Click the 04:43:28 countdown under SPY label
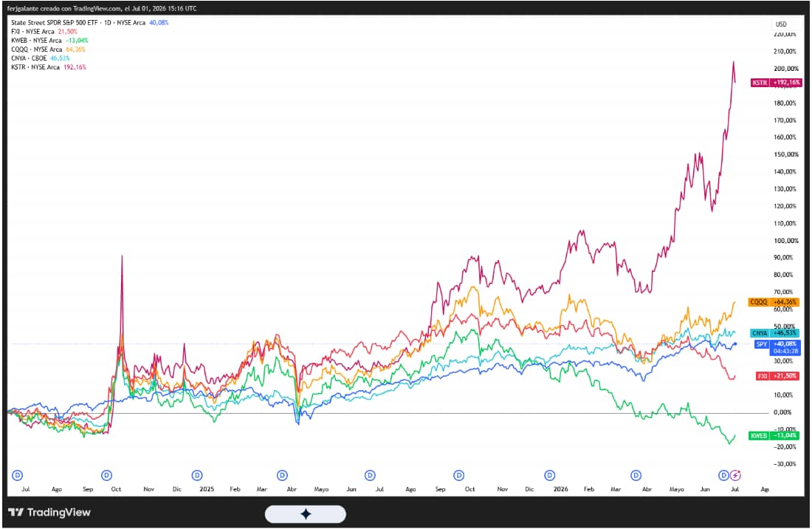Screen dimensions: 812x529 pyautogui.click(x=786, y=351)
